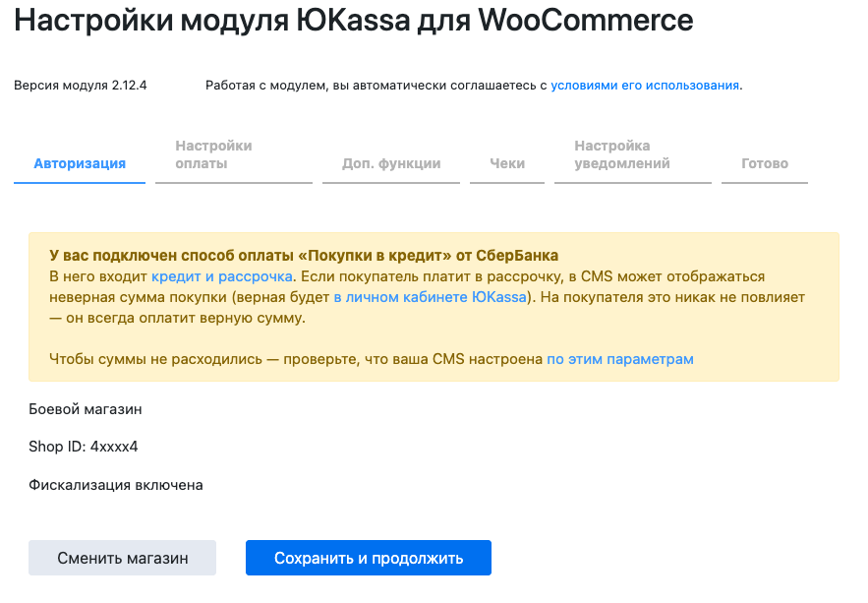Click the Фискализация включена status text
The height and width of the screenshot is (603, 868).
tap(116, 484)
